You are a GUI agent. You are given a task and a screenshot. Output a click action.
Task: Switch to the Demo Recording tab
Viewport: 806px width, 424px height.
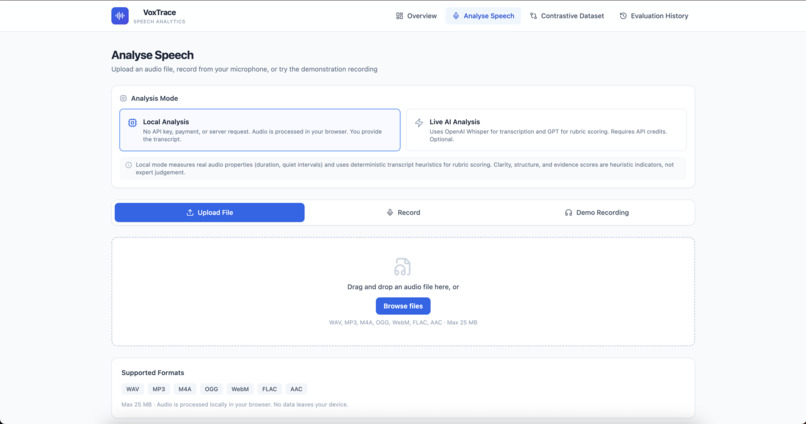point(597,212)
